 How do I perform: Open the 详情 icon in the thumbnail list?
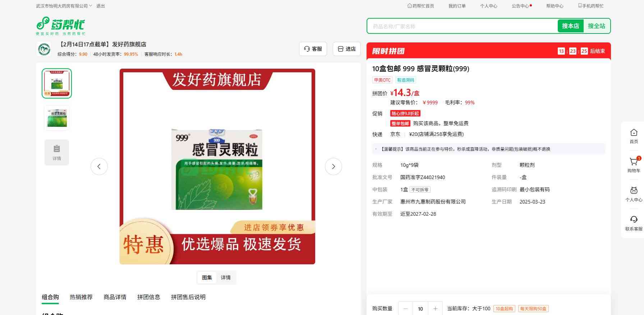coord(57,152)
